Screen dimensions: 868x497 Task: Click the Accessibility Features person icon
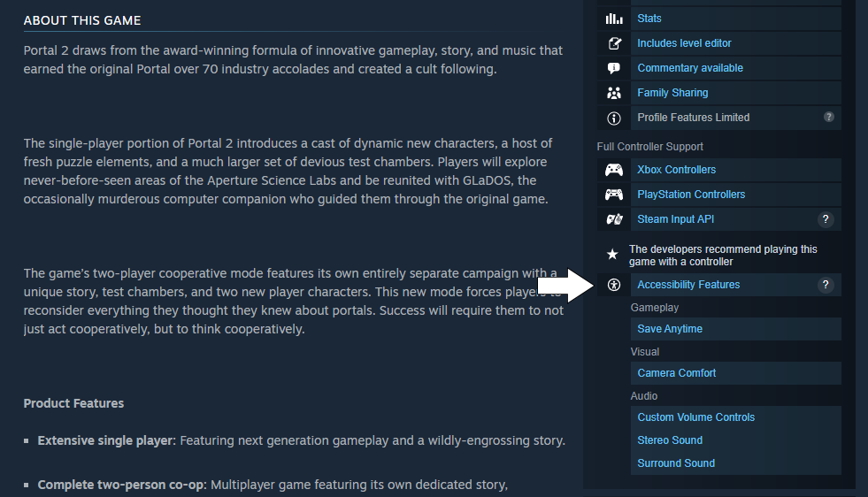(614, 285)
